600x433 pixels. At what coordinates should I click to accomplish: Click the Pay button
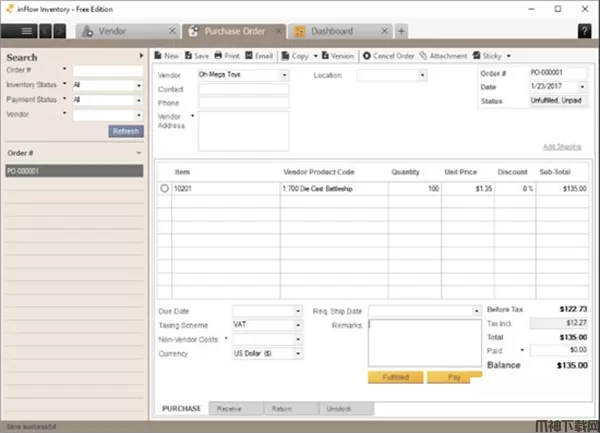click(x=452, y=378)
